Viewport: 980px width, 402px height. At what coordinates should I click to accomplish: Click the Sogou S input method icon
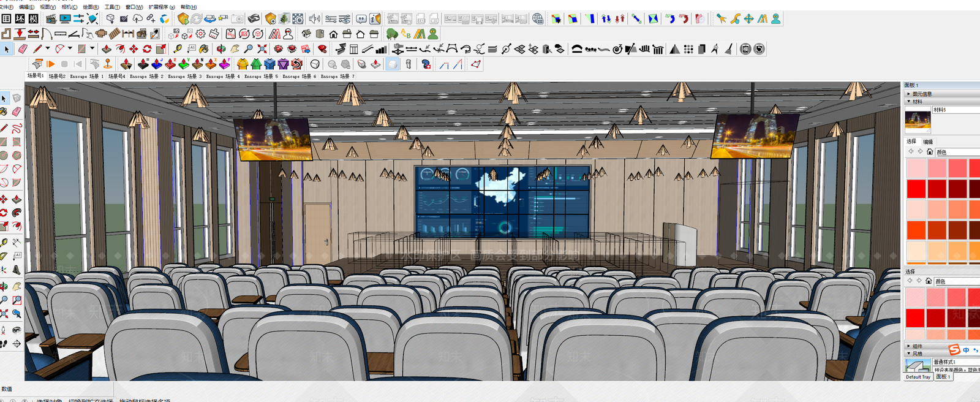(x=954, y=350)
